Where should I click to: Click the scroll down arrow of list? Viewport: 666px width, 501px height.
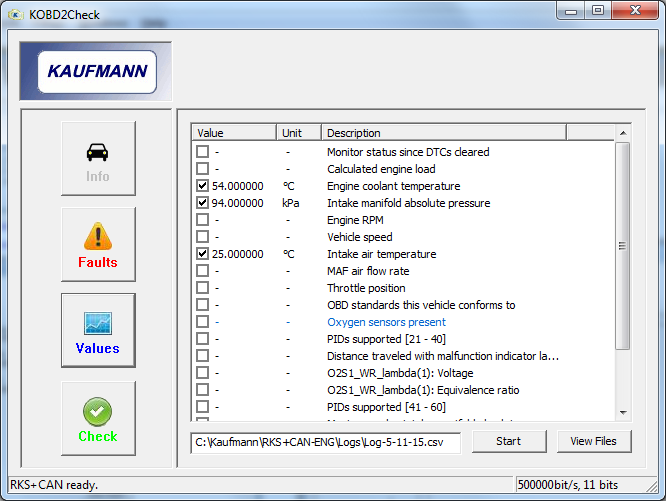coord(623,413)
